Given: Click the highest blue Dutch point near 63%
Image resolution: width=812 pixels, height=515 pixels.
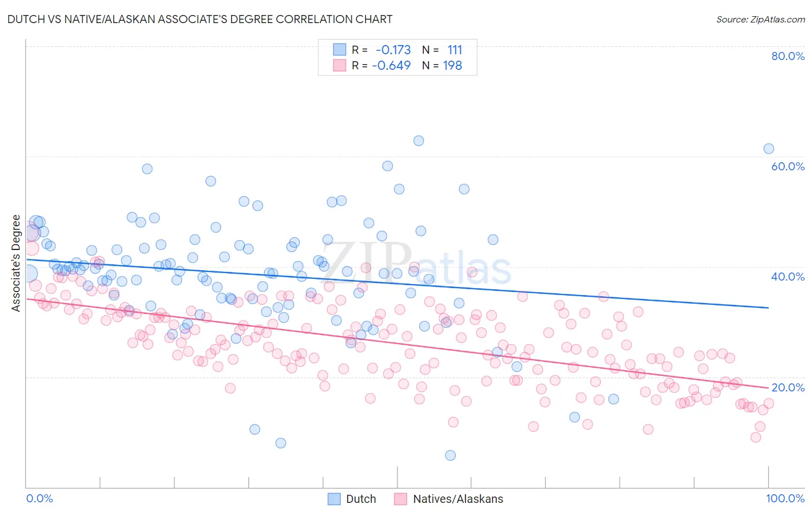Looking at the screenshot, I should click(419, 141).
